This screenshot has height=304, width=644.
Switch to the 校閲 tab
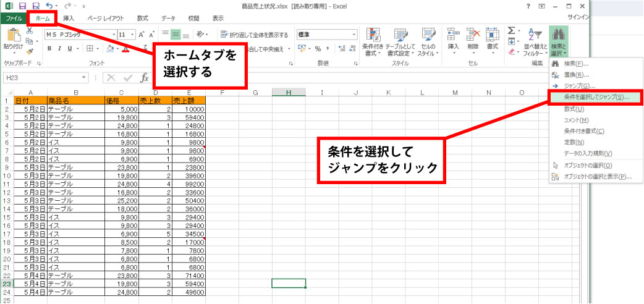pos(193,19)
